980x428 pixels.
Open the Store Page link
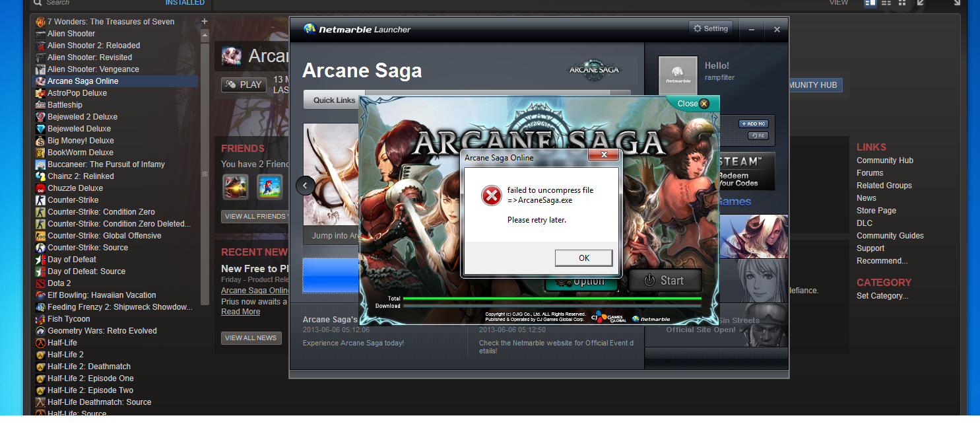coord(876,211)
